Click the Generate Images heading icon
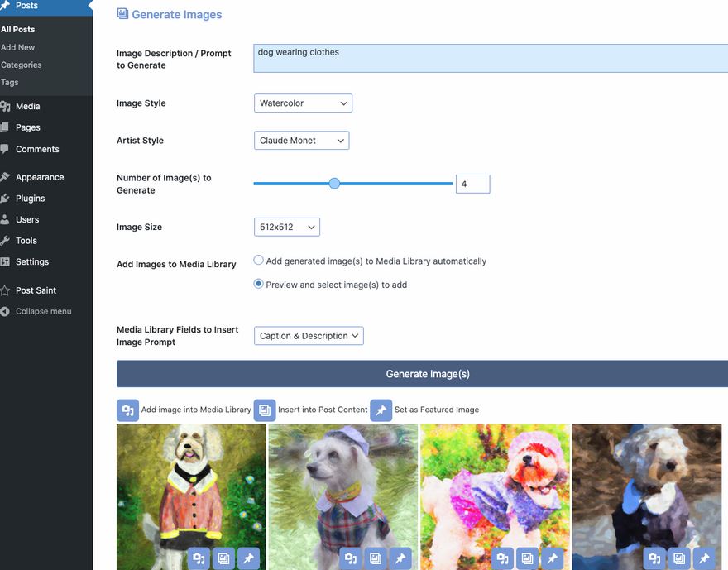This screenshot has height=570, width=728. [122, 13]
